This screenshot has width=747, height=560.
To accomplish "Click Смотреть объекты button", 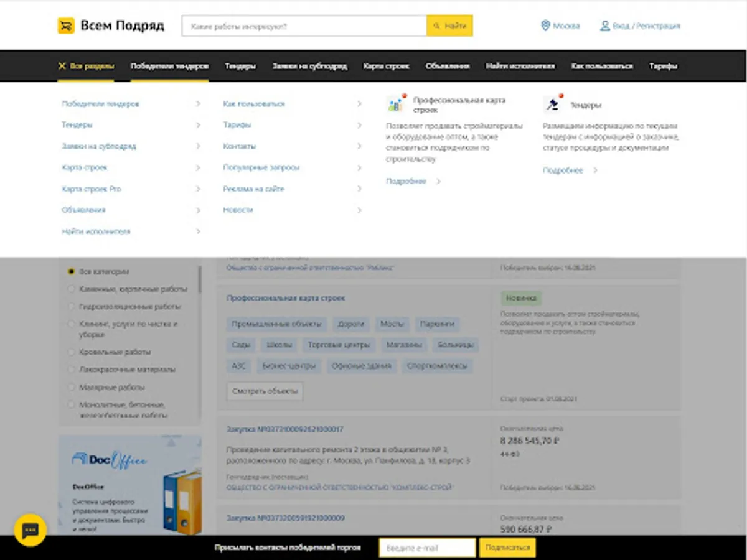I will coord(265,391).
